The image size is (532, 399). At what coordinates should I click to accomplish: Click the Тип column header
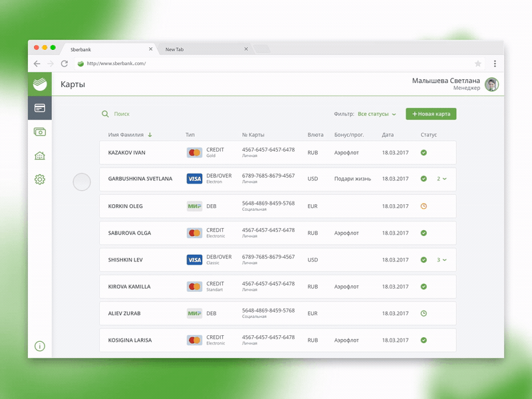pyautogui.click(x=190, y=135)
